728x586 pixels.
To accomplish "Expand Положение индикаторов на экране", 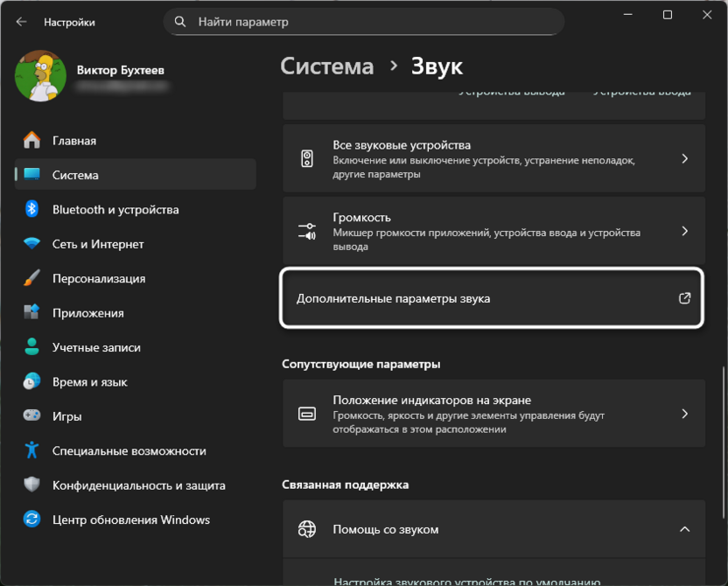I will 687,413.
